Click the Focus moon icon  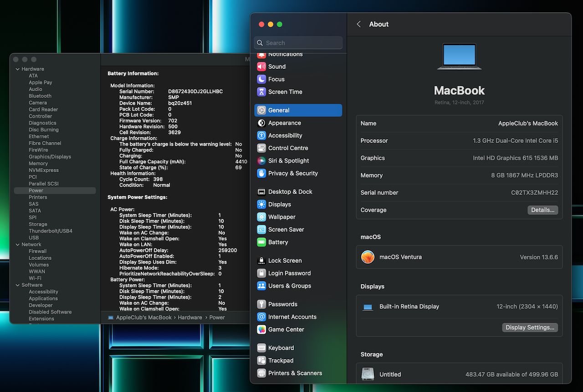[x=261, y=79]
